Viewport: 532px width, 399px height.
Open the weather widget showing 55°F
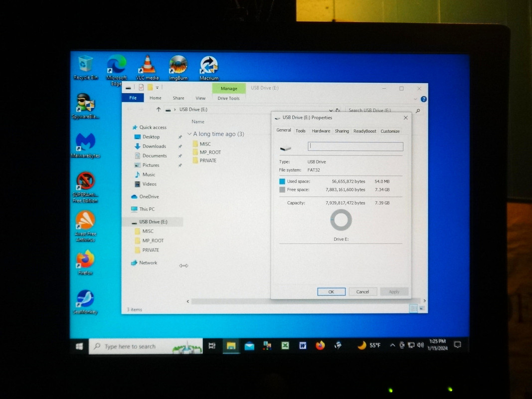(369, 346)
